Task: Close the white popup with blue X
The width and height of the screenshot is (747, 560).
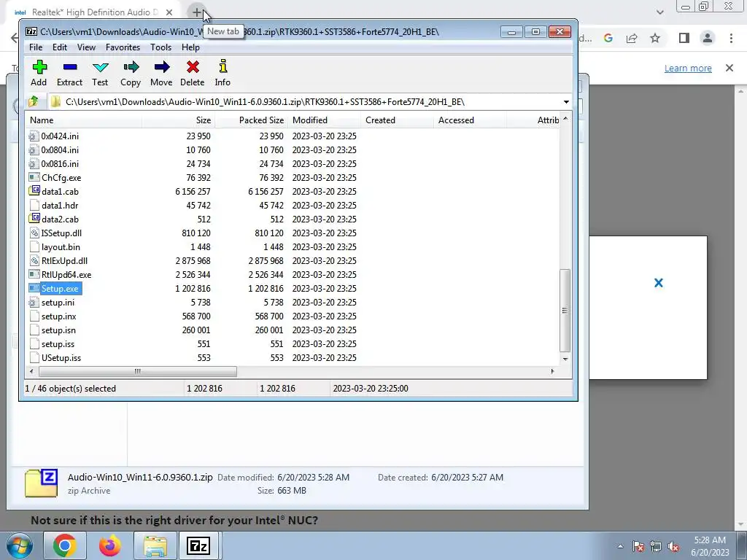Action: (x=659, y=283)
